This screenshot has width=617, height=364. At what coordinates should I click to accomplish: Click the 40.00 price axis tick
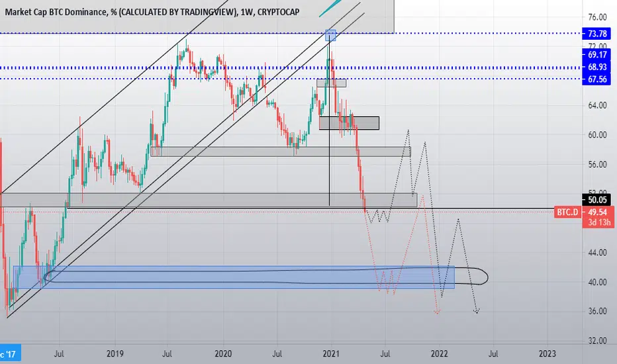pos(597,282)
